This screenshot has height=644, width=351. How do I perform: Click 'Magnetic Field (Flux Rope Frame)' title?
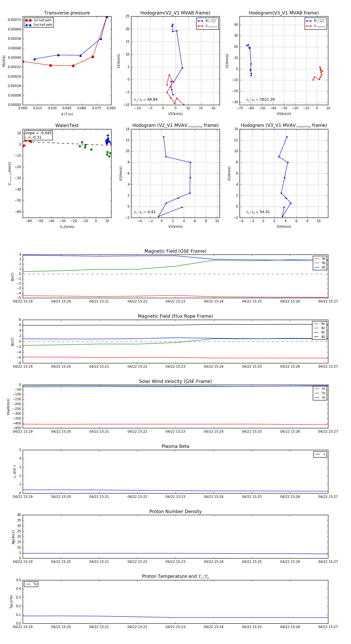pos(175,316)
